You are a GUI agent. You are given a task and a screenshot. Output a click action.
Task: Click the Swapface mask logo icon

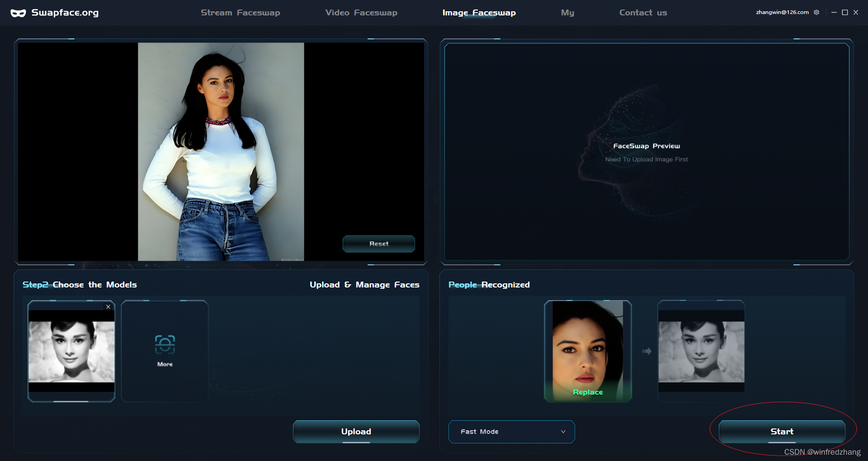click(x=18, y=13)
